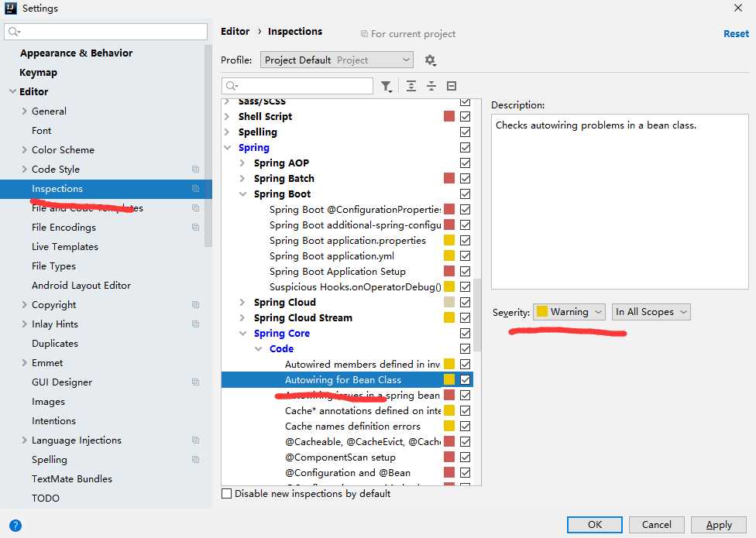This screenshot has width=756, height=538.
Task: Open the profile gear settings icon
Action: pos(430,60)
